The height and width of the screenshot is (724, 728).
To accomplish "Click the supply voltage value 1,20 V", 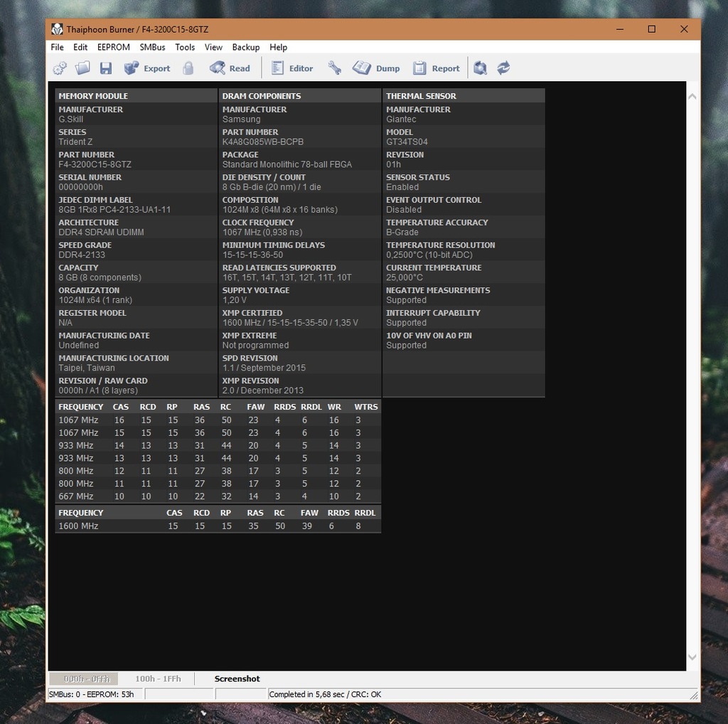I will pos(235,300).
